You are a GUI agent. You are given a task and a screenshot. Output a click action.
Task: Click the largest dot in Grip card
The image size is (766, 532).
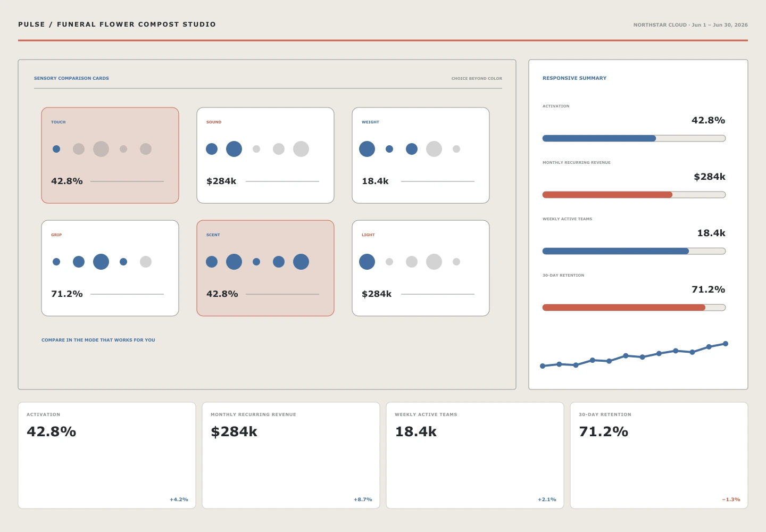pyautogui.click(x=101, y=262)
